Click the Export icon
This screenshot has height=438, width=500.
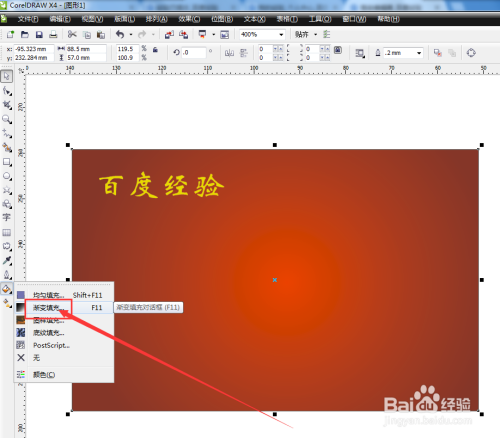pos(183,34)
